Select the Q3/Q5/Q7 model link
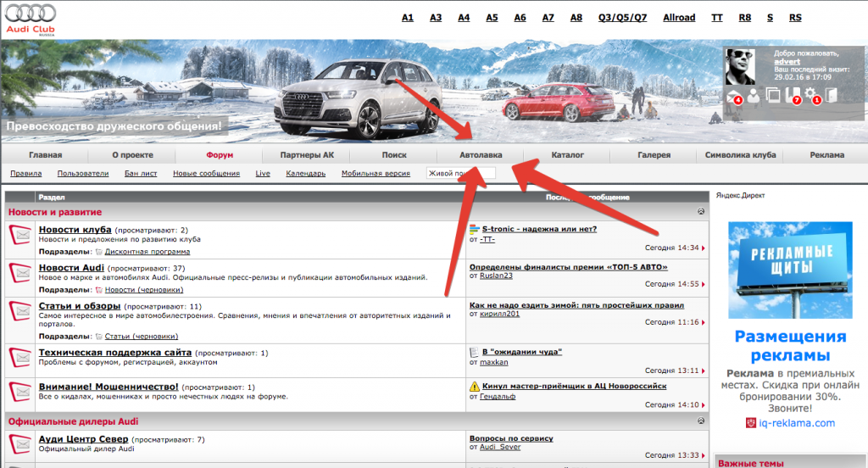Image resolution: width=868 pixels, height=468 pixels. pyautogui.click(x=622, y=18)
